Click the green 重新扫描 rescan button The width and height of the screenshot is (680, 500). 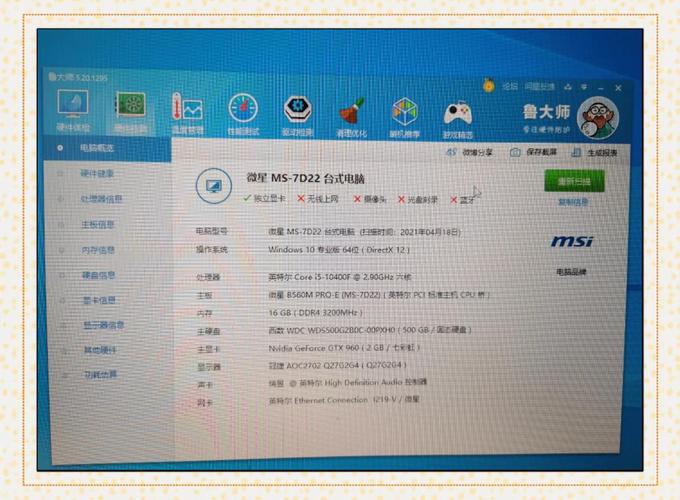tap(574, 181)
